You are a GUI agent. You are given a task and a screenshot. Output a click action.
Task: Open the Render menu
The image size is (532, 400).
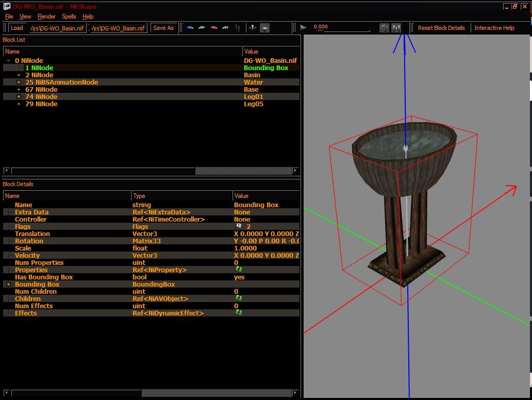click(46, 16)
